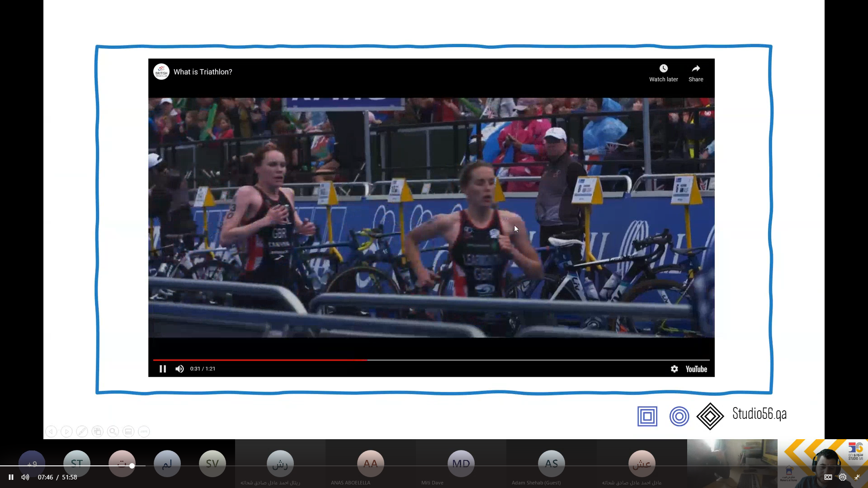Go to previous slide in presentation controls
The image size is (868, 488).
pos(51,432)
